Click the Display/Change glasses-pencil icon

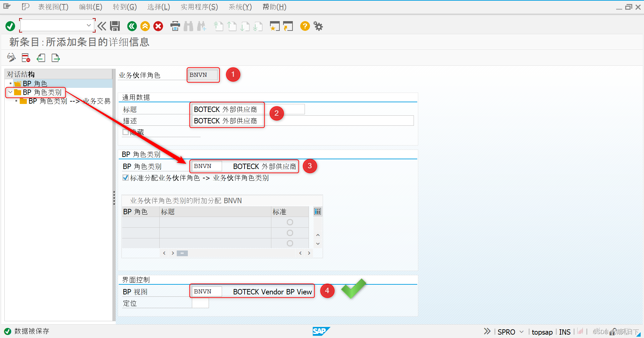coord(11,58)
